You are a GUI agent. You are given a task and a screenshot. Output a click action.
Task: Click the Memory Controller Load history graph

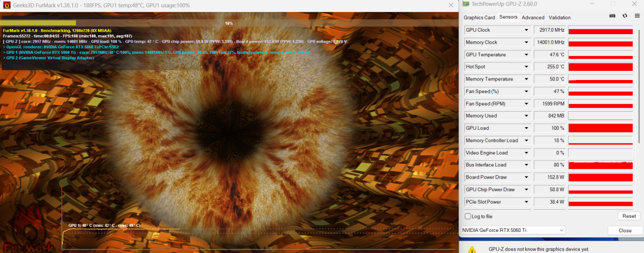tap(600, 140)
